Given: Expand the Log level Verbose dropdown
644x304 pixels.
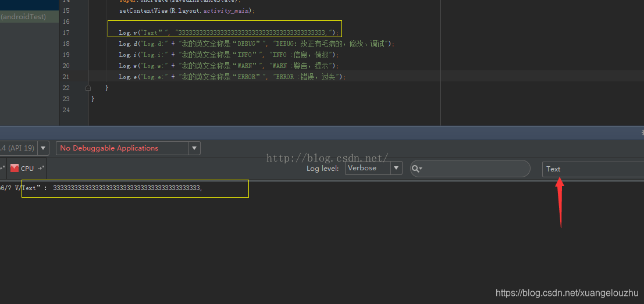Looking at the screenshot, I should (x=373, y=168).
